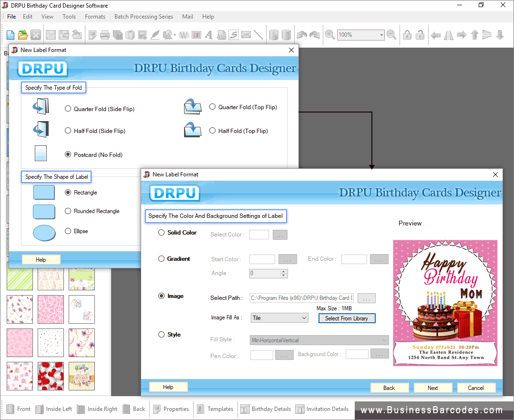Expand the shapes tool dropdown arrow in the toolbar
Viewport: 514px width, 420px height.
175,35
